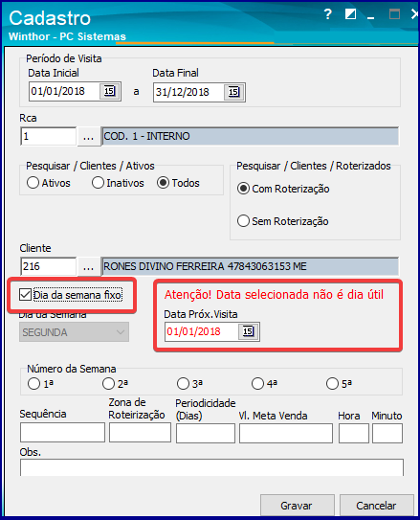The image size is (420, 520).
Task: Click the Cancelar button
Action: (376, 506)
